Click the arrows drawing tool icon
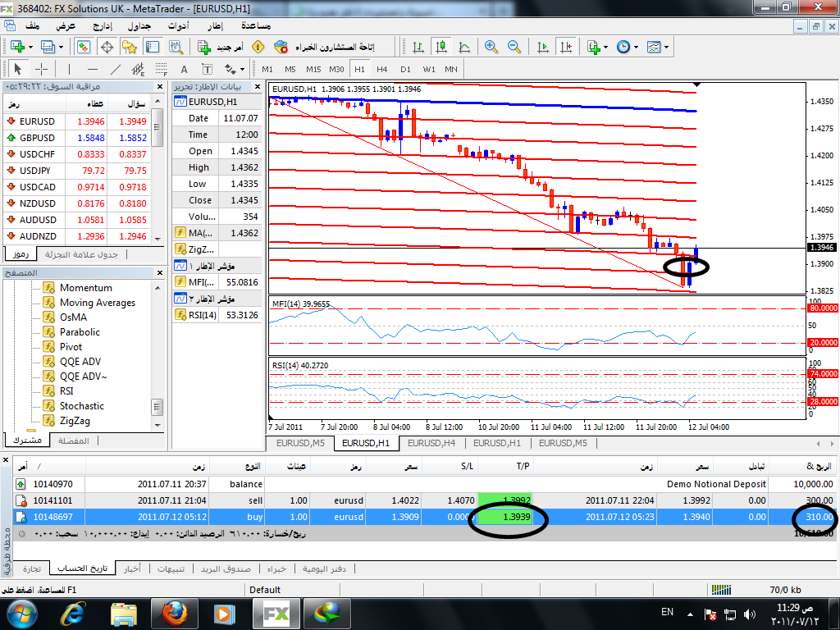Screen dimensions: 840x630 (x=231, y=69)
